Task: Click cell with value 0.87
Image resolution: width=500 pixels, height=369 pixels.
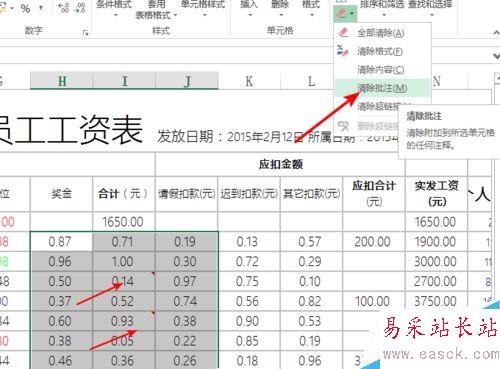Action: click(x=61, y=242)
